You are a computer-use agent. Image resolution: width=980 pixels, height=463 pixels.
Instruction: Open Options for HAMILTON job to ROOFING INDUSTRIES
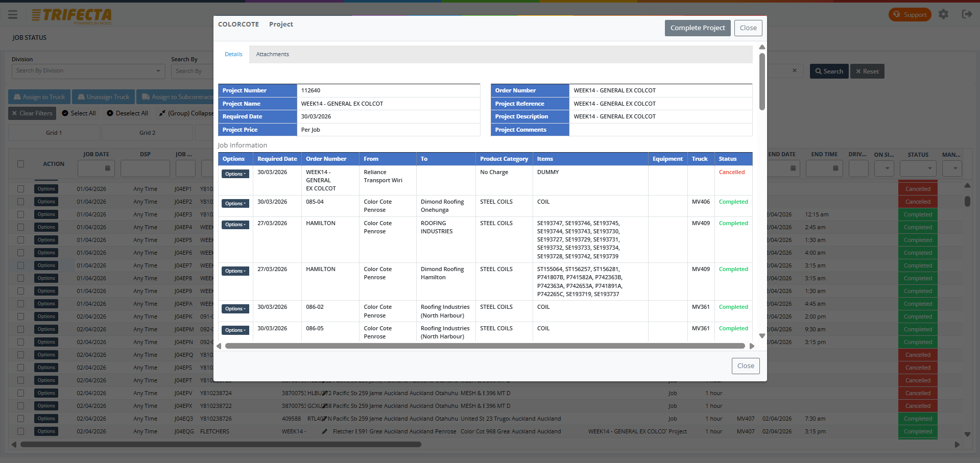(x=235, y=225)
